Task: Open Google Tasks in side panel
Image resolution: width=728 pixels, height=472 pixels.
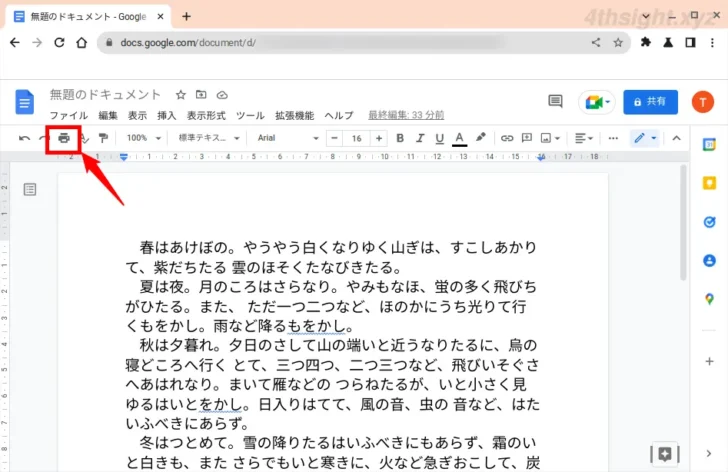Action: [709, 222]
